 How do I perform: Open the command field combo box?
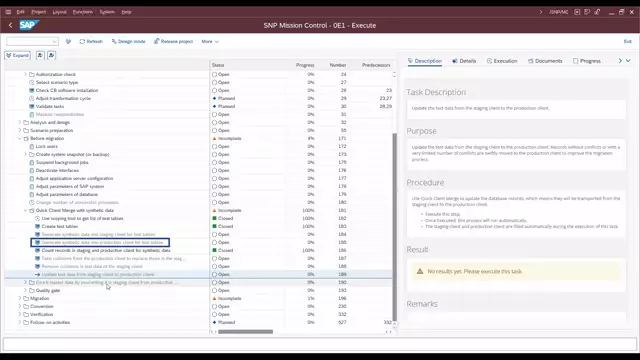coord(32,41)
